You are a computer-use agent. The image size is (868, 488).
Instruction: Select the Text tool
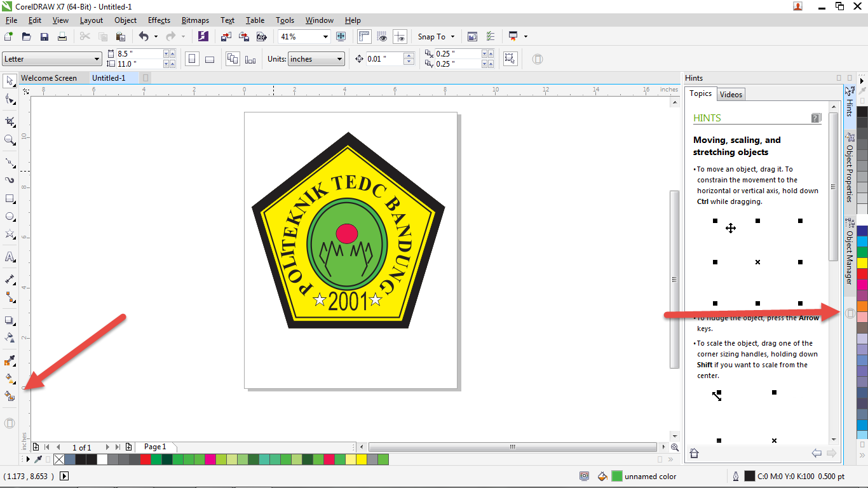coord(10,257)
